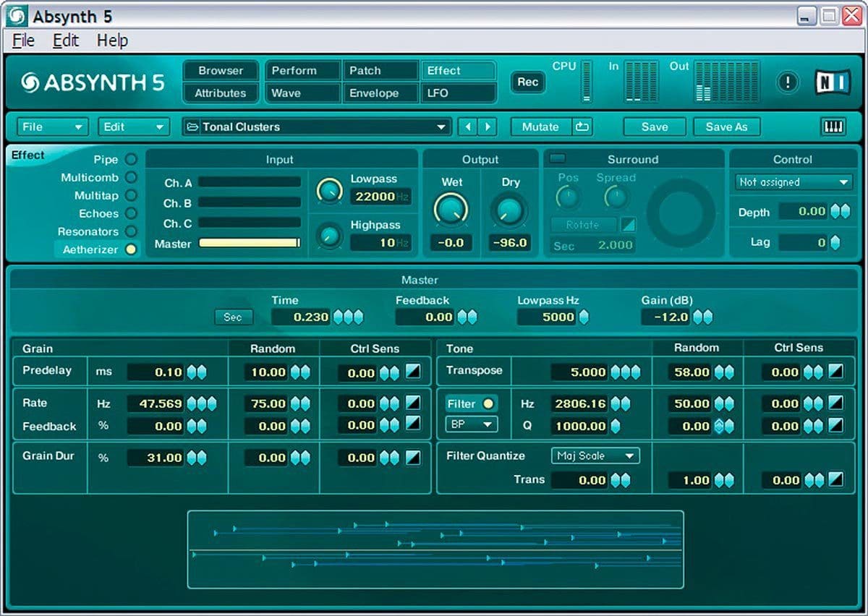Click the Transpose 5.000 value arrows
This screenshot has height=616, width=868.
tap(625, 372)
